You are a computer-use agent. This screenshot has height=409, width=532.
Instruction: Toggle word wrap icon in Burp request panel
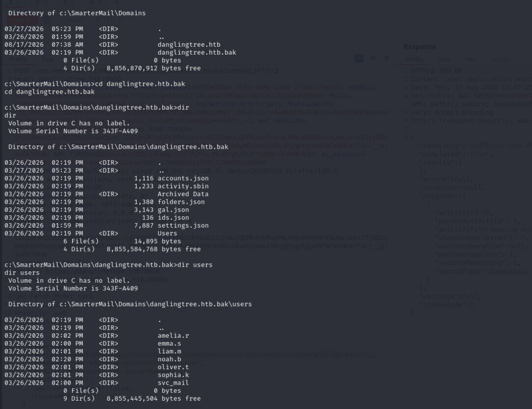[359, 58]
